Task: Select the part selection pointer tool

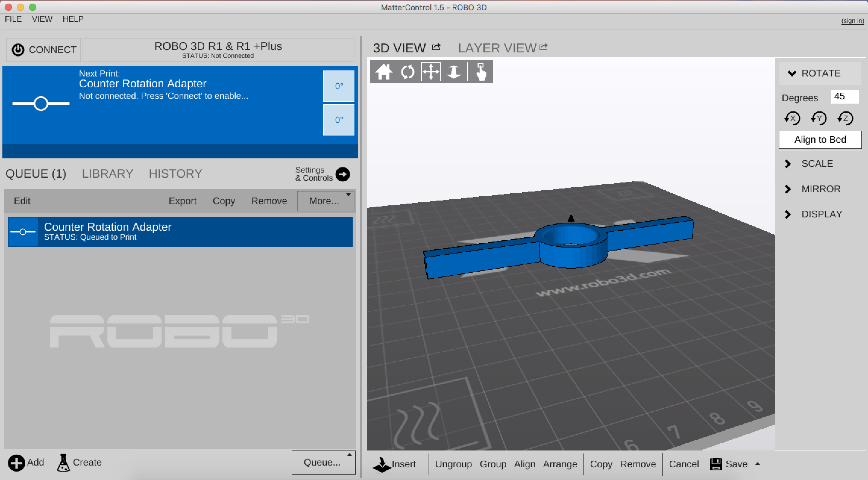Action: pyautogui.click(x=481, y=72)
